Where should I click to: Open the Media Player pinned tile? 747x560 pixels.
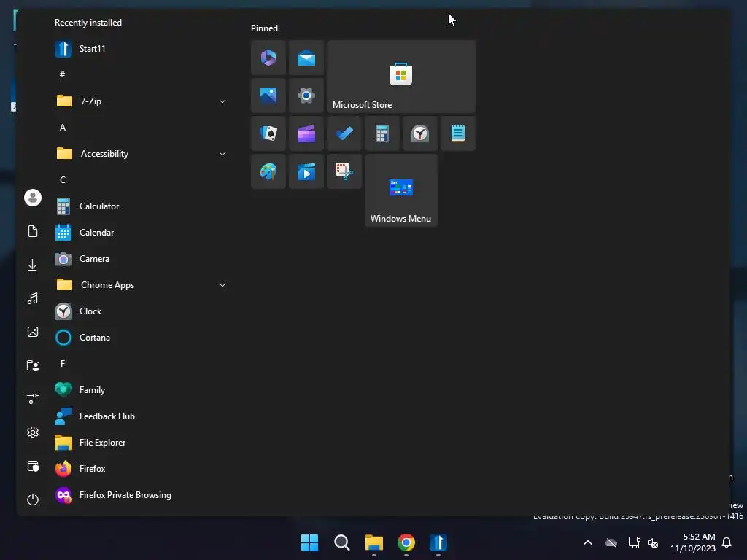[306, 171]
